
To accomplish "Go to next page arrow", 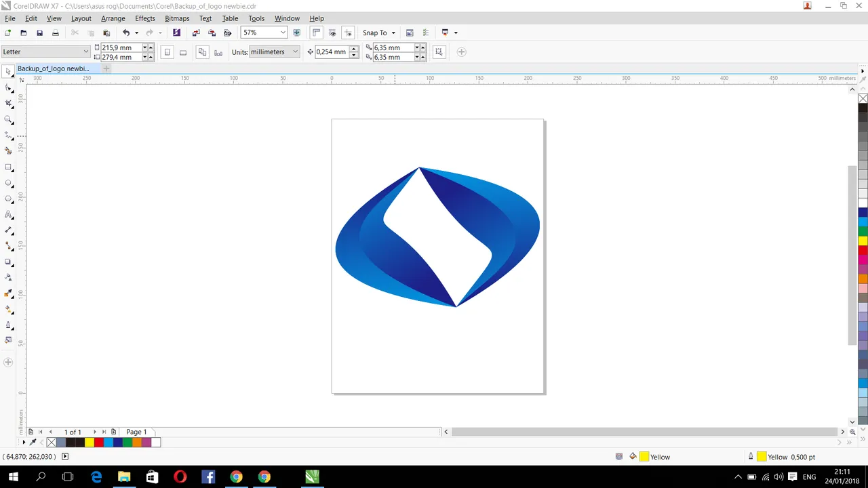I will click(x=95, y=432).
